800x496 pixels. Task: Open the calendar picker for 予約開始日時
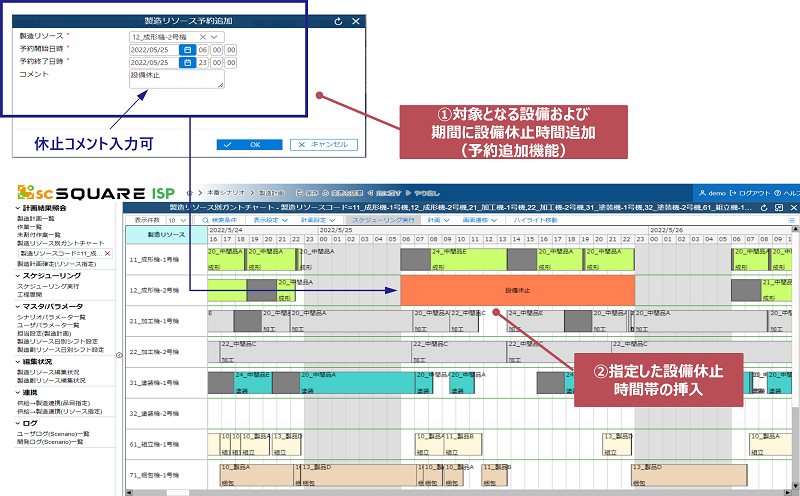pyautogui.click(x=187, y=49)
